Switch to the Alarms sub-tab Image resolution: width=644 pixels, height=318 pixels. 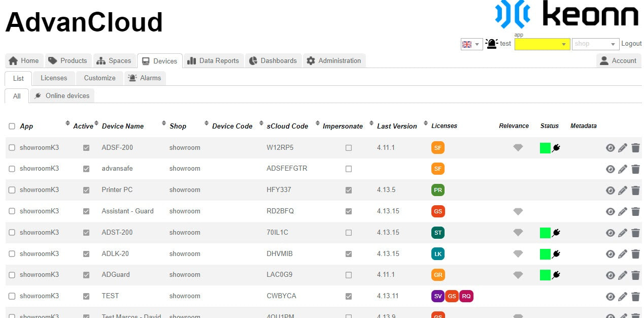[145, 78]
